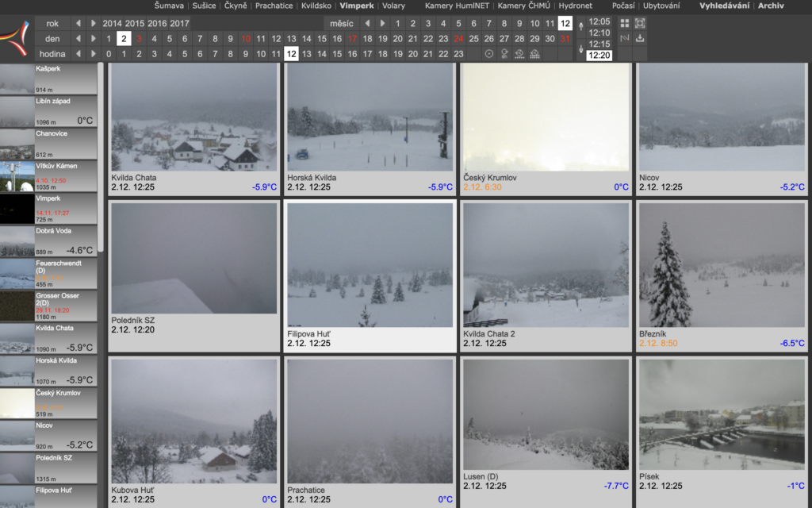Screen dimensions: 812x508
Task: Click the up arrow beside the time list
Action: (x=583, y=25)
